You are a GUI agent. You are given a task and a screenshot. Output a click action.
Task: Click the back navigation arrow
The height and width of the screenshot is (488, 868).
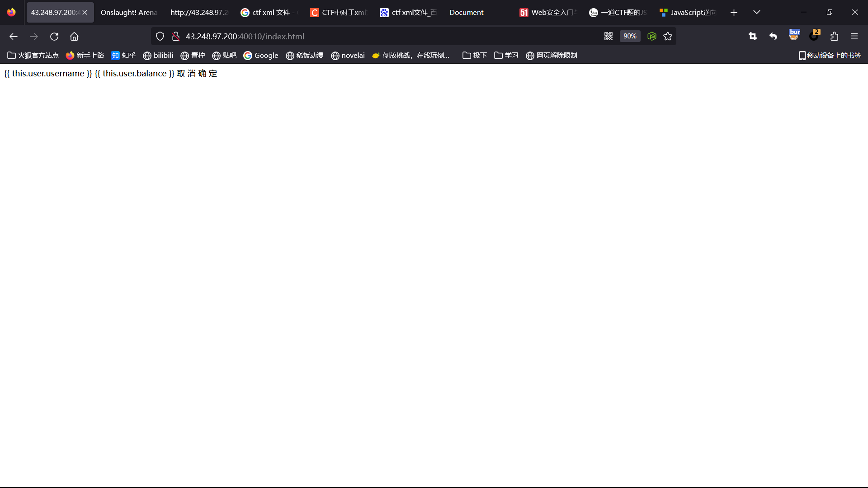[14, 37]
